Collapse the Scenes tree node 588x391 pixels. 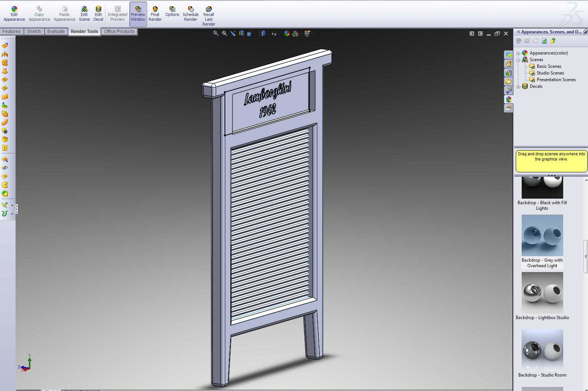(x=518, y=60)
